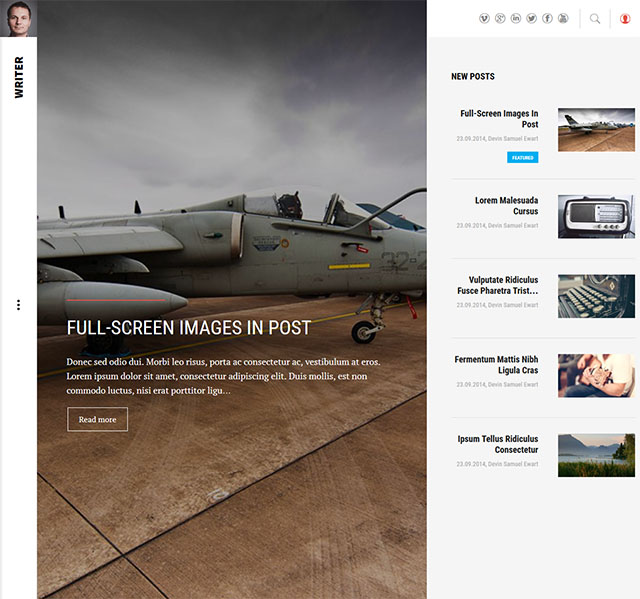640x599 pixels.
Task: Open the Vimeo social icon
Action: (484, 18)
